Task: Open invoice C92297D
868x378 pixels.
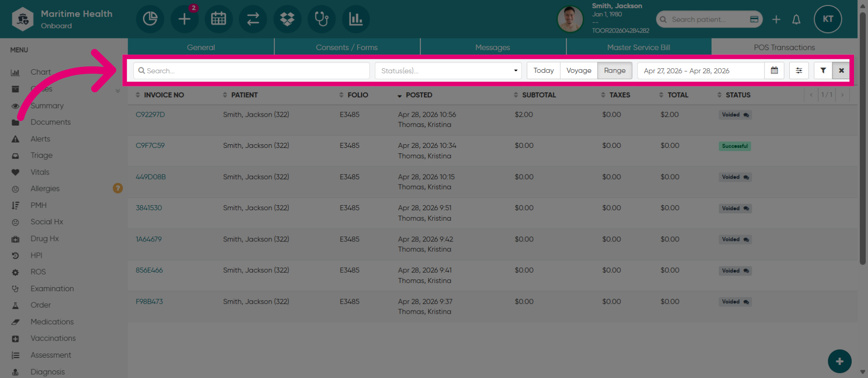Action: [x=150, y=114]
